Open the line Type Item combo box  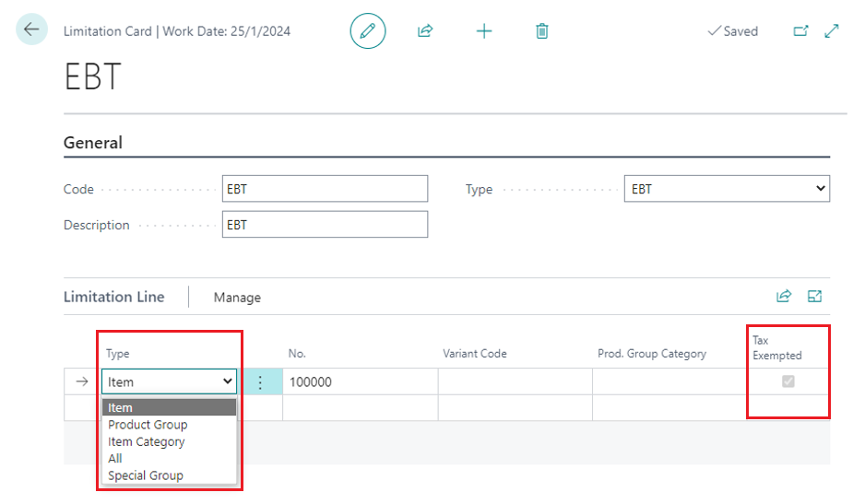[169, 382]
